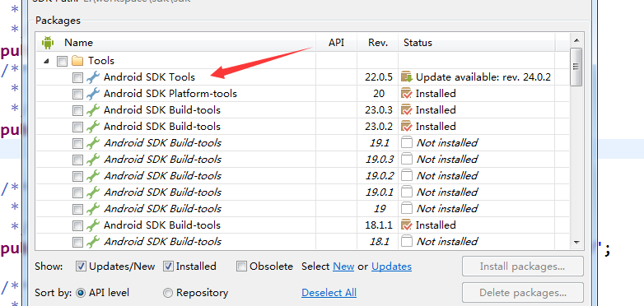Check the Android SDK Tools checkbox

(x=77, y=77)
